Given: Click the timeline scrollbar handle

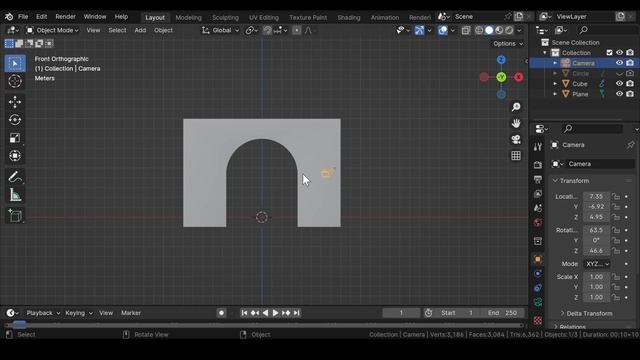Looking at the screenshot, I should [x=19, y=325].
